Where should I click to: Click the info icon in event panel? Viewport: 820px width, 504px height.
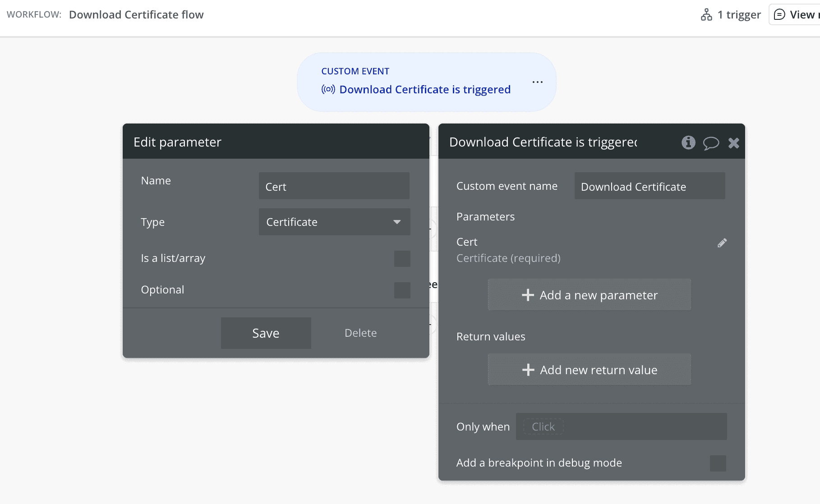coord(688,142)
